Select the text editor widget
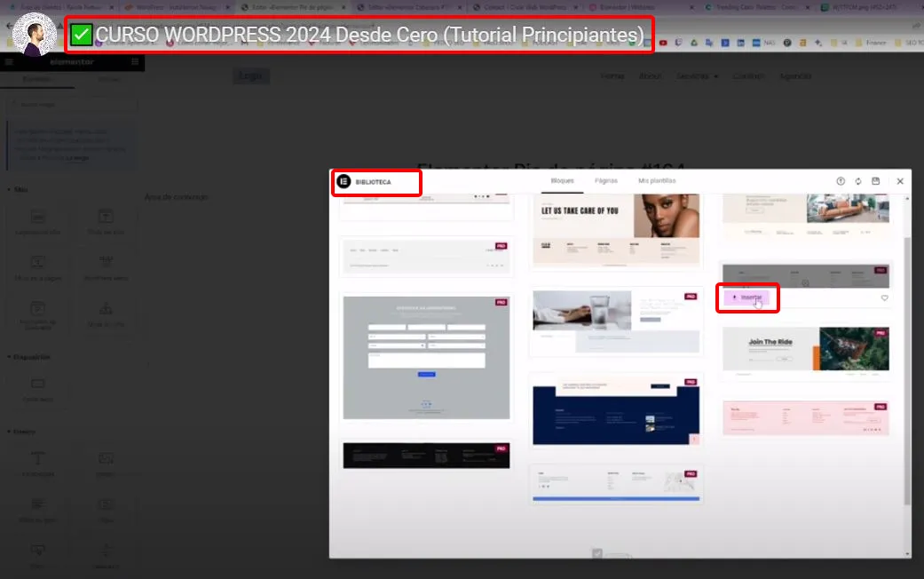 coord(37,510)
